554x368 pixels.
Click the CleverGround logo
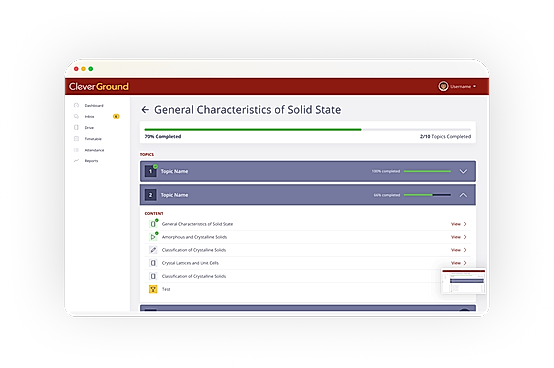(99, 87)
